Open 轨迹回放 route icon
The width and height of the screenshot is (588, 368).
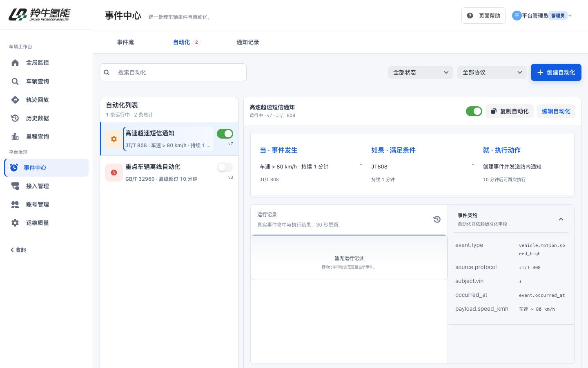click(x=15, y=100)
